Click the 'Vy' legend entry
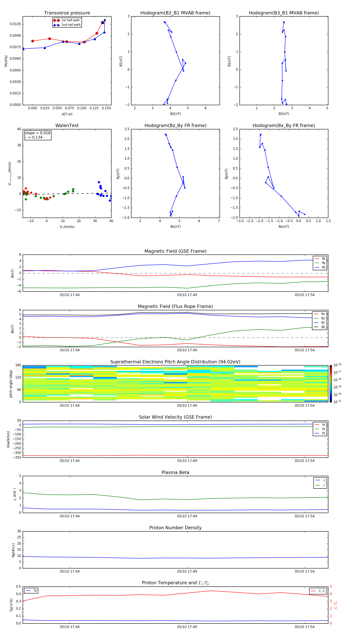 coord(320,429)
